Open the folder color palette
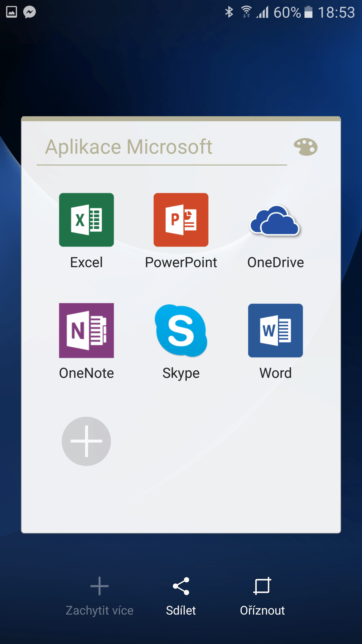 pos(305,147)
